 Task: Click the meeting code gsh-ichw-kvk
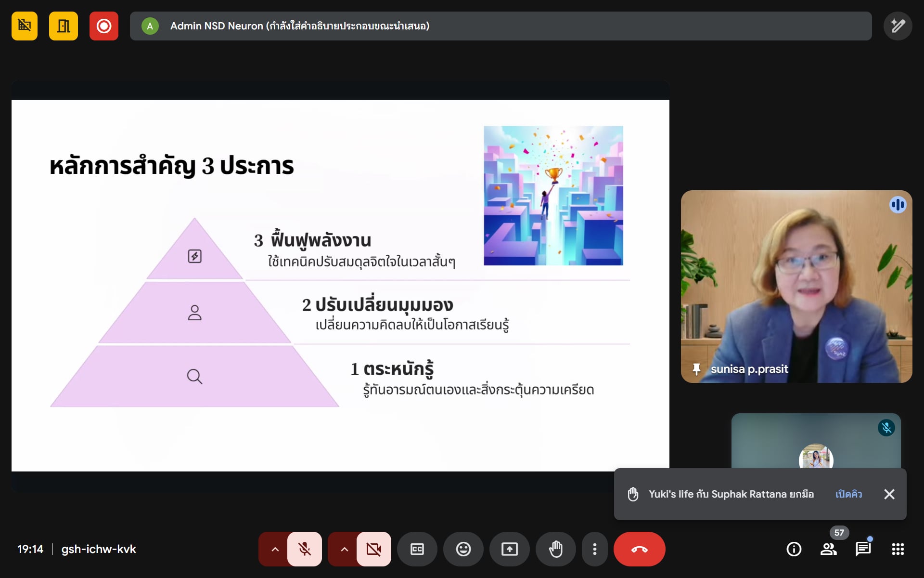(x=99, y=549)
